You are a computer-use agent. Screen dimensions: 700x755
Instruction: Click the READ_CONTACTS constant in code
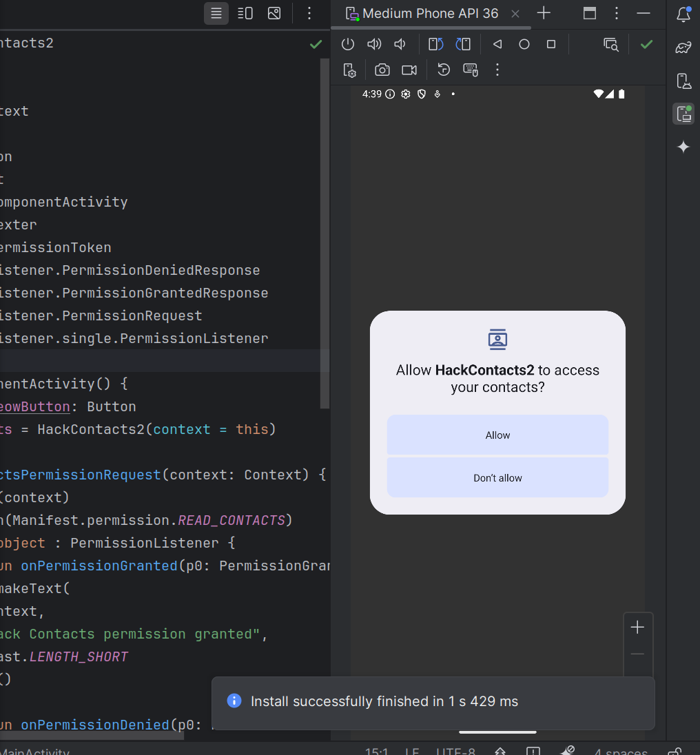231,520
